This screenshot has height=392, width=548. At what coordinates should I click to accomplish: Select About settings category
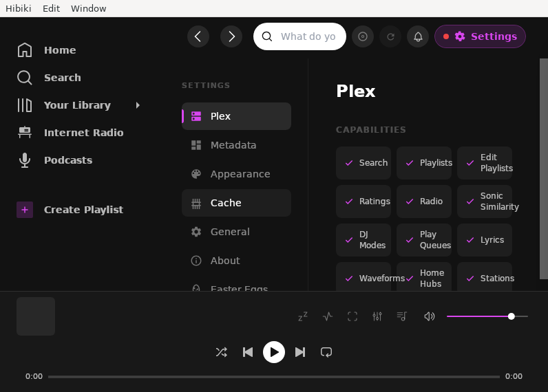coord(236,261)
